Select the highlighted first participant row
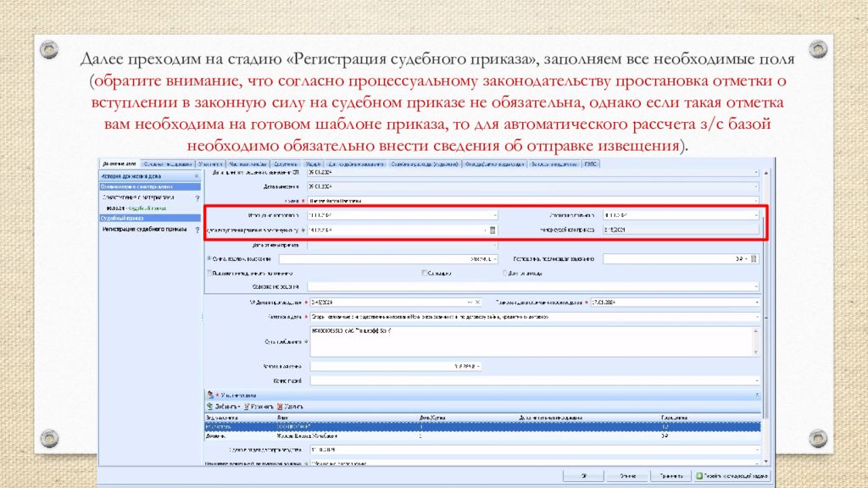Viewport: 868px width, 488px height. [482, 427]
